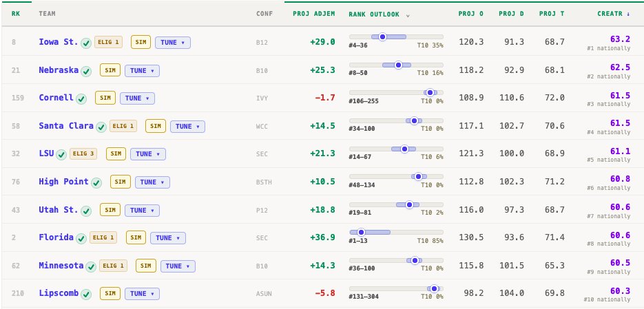Click the check badge next to Santa Clara
Screen dimensions: 644x309
tap(101, 127)
